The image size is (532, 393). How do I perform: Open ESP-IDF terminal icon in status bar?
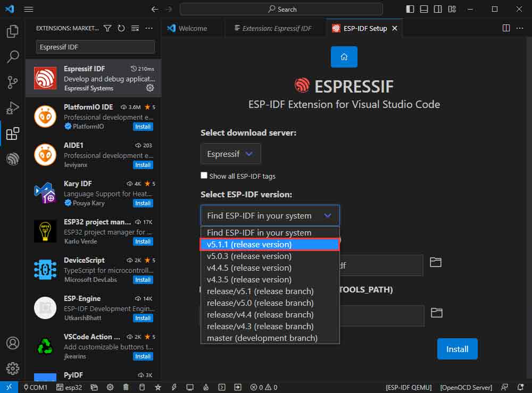tap(222, 387)
